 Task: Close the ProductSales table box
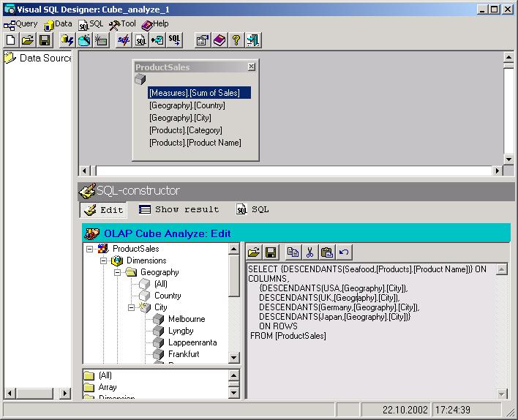(x=252, y=67)
